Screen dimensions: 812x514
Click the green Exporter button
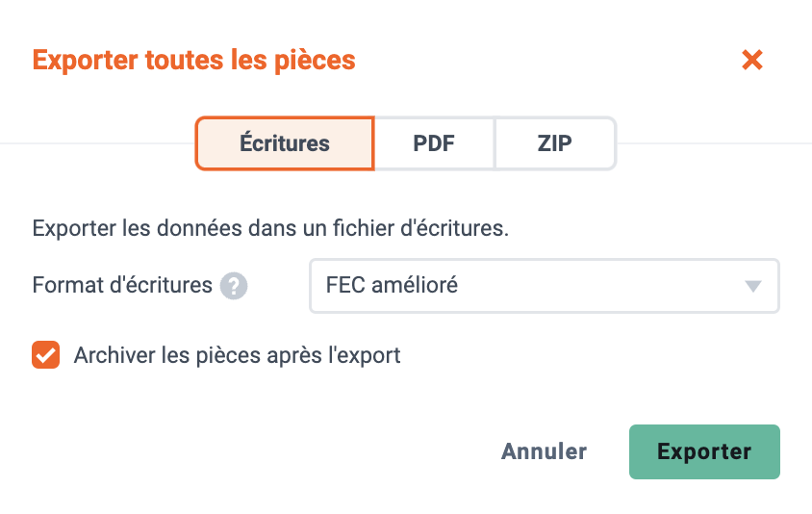(704, 451)
